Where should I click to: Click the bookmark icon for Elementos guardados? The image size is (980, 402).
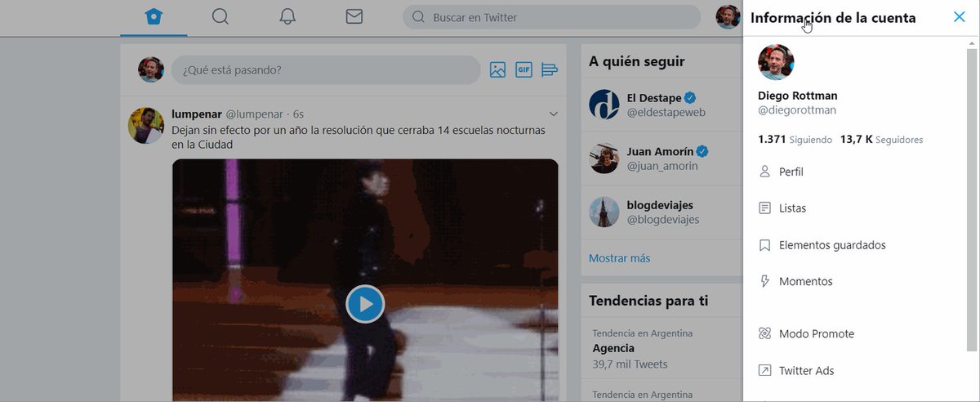[x=765, y=245]
